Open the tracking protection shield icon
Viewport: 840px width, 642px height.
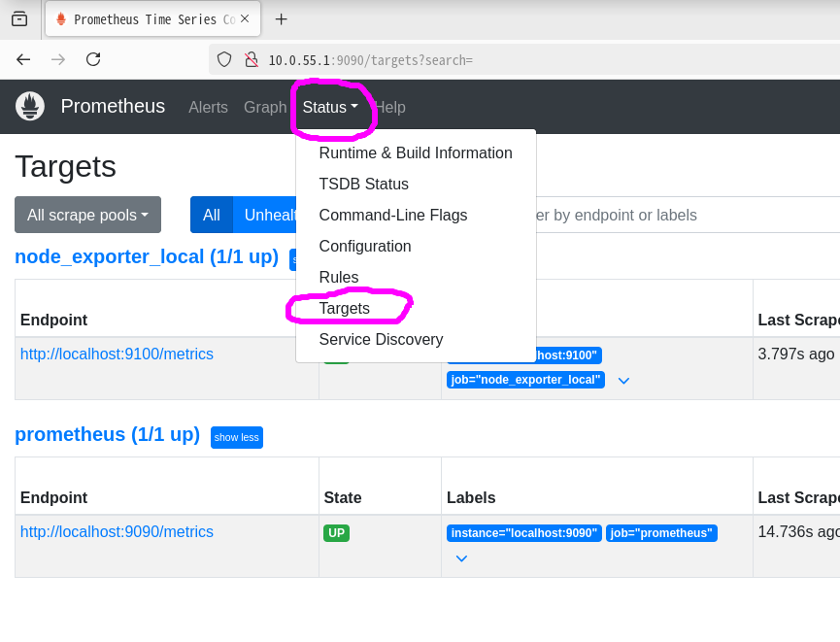(x=224, y=59)
